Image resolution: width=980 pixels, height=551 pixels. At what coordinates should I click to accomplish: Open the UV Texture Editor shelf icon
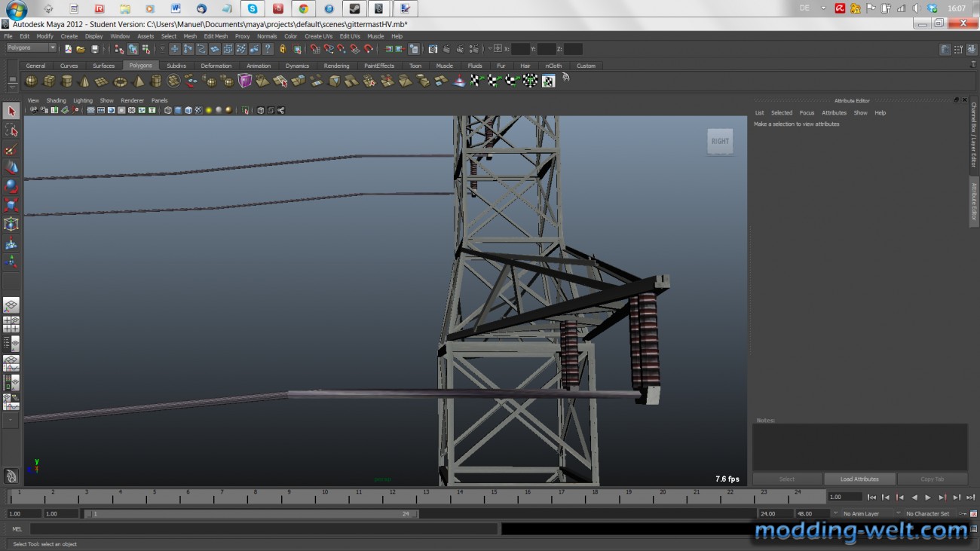point(548,81)
